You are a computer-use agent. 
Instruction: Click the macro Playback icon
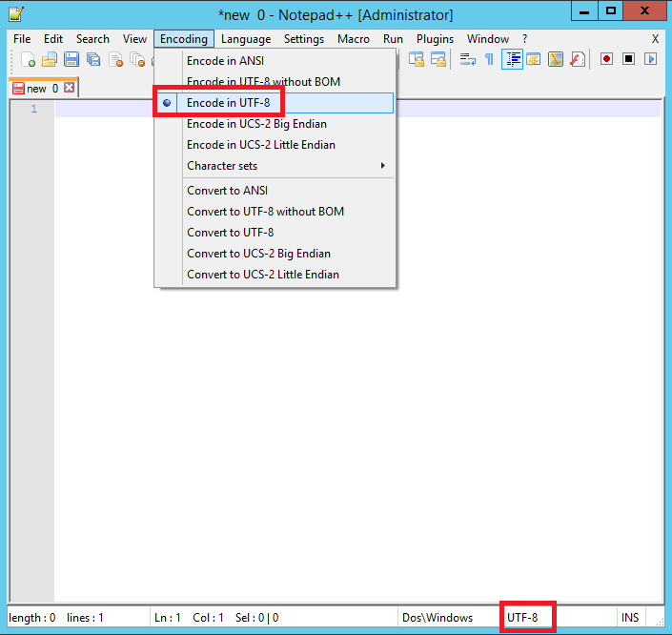pos(651,59)
